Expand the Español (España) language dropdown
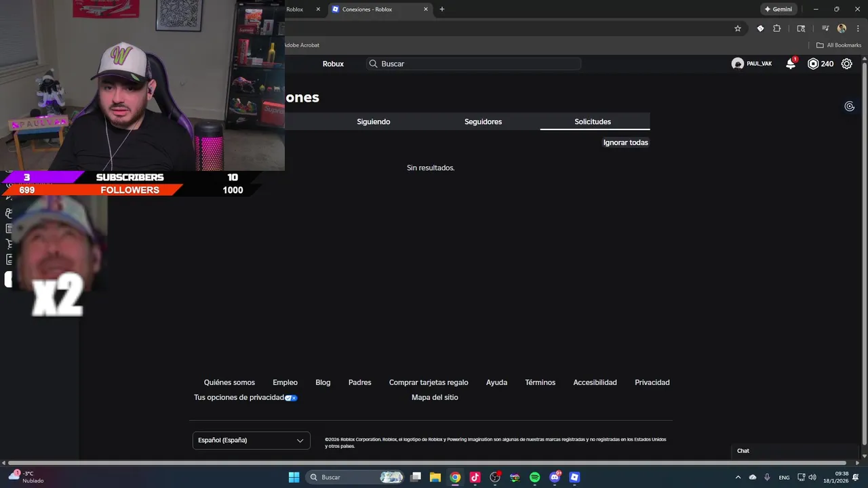Viewport: 868px width, 488px height. point(252,441)
